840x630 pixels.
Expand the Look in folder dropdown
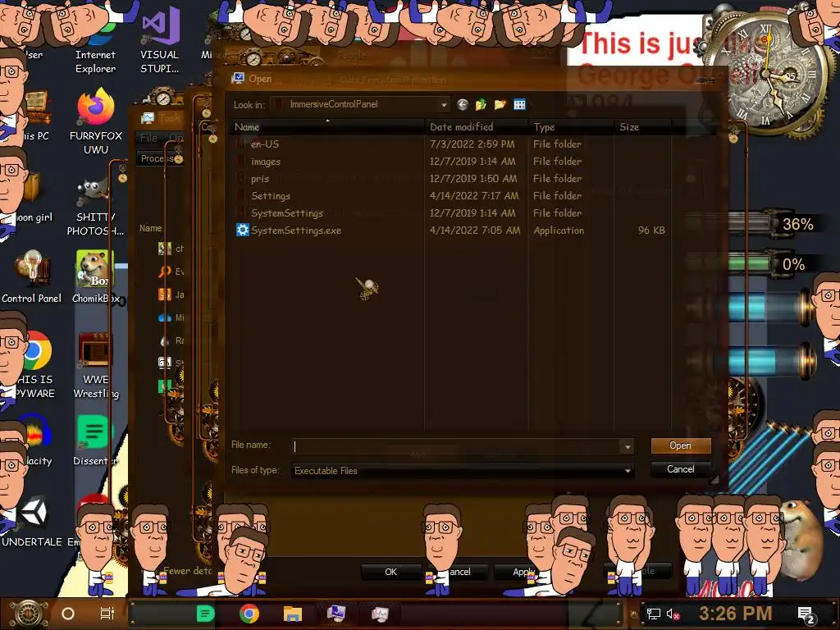[x=444, y=104]
